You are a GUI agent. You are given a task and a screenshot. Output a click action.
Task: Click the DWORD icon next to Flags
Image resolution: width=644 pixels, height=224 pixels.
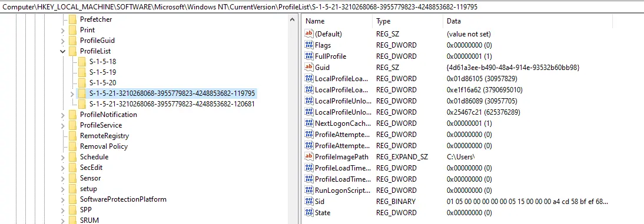click(309, 45)
